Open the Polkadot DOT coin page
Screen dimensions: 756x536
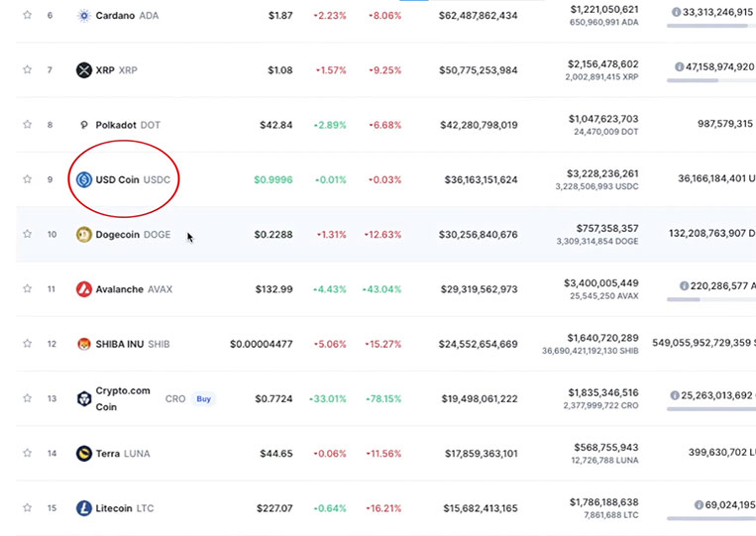128,125
